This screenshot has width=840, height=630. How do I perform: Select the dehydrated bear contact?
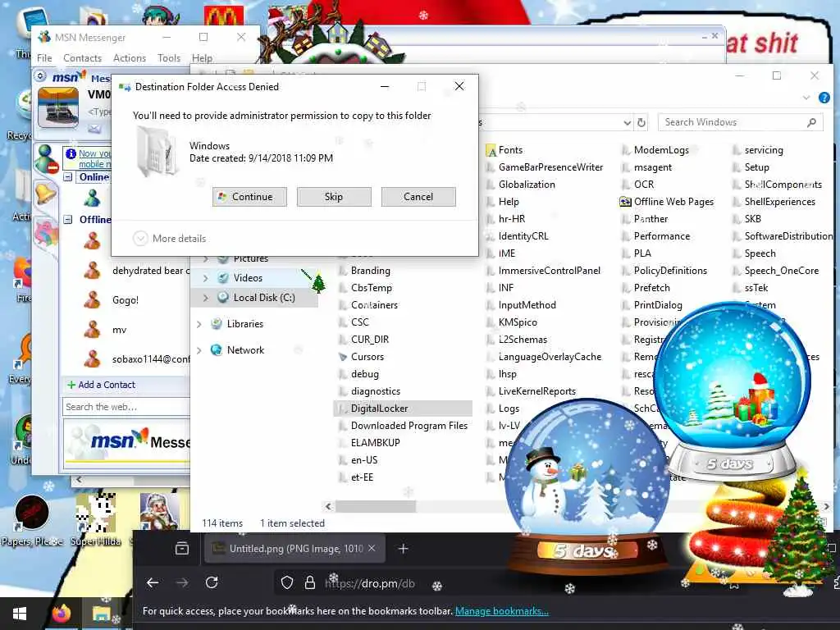click(151, 271)
